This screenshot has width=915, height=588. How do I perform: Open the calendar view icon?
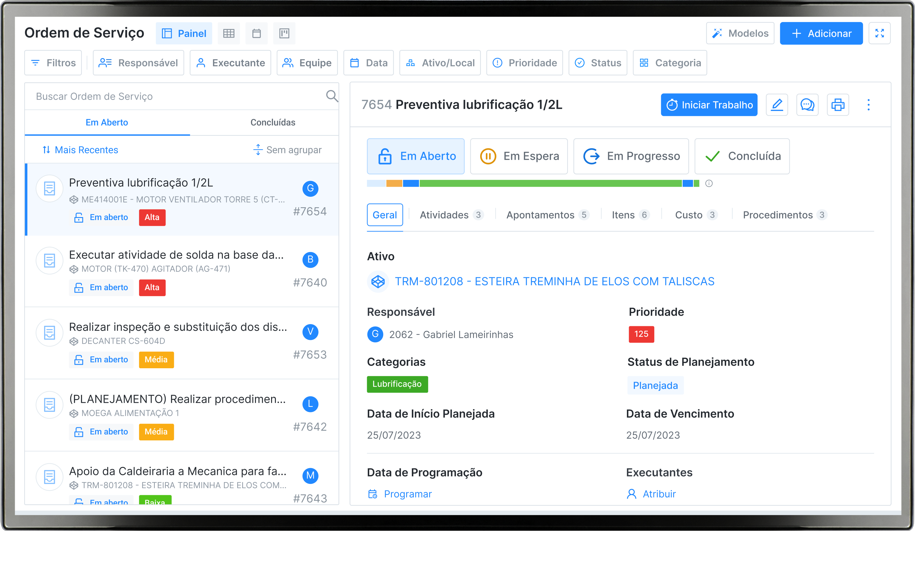coord(256,34)
